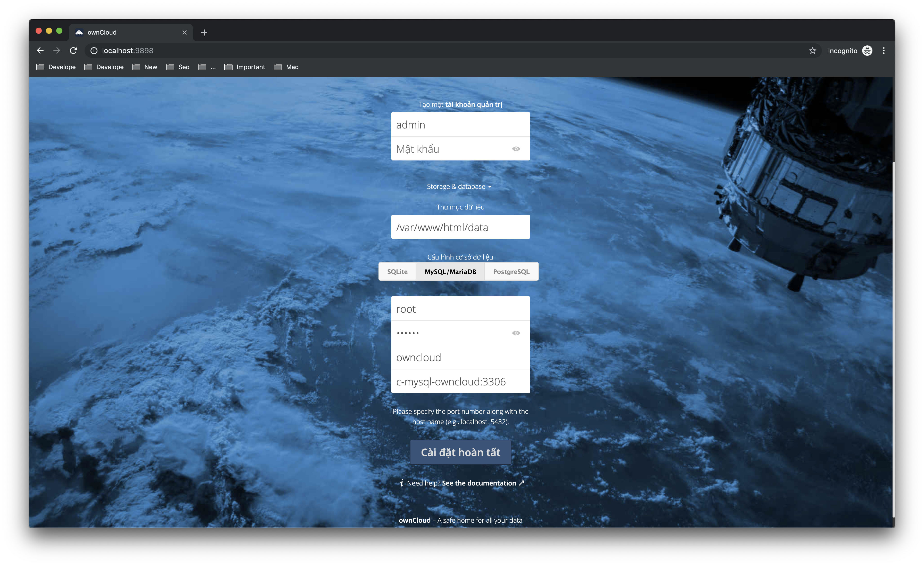The width and height of the screenshot is (924, 566).
Task: Close the ownCloud tab
Action: pos(184,33)
